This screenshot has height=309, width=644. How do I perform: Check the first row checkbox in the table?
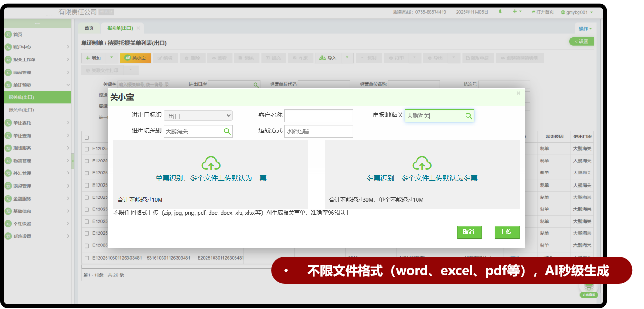tap(87, 149)
